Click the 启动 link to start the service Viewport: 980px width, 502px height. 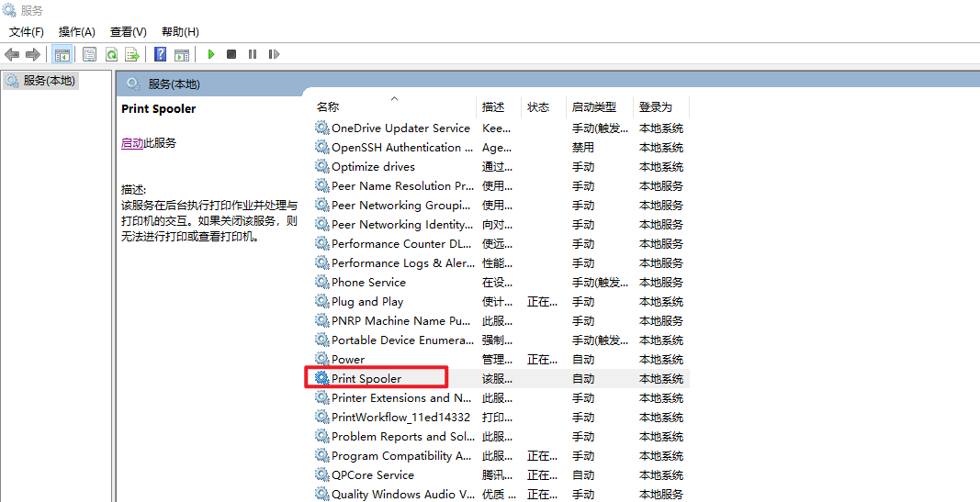coord(132,143)
